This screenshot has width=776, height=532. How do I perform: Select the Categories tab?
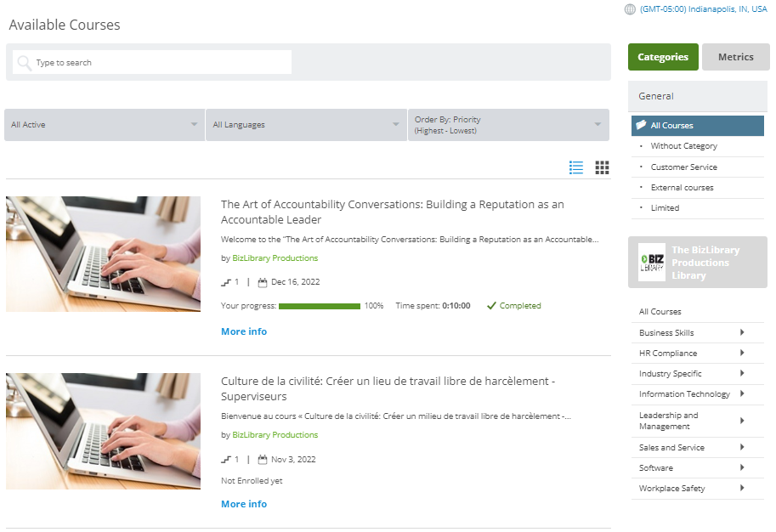point(663,57)
